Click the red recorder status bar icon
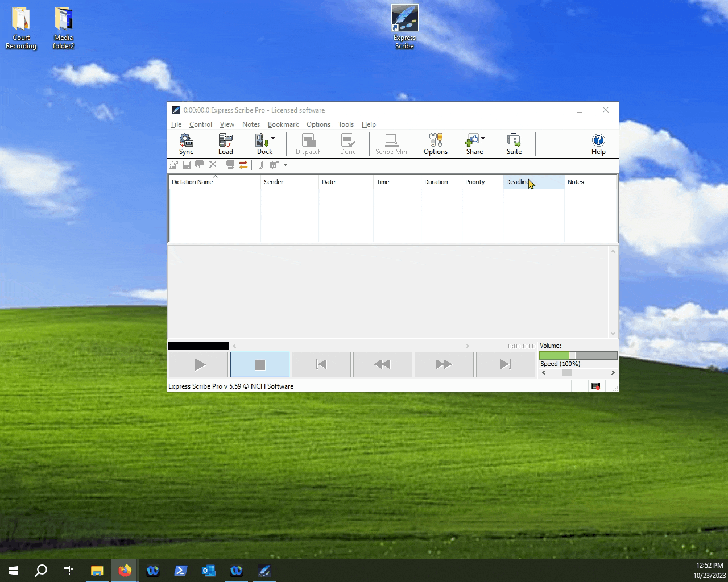The width and height of the screenshot is (728, 582). click(595, 386)
